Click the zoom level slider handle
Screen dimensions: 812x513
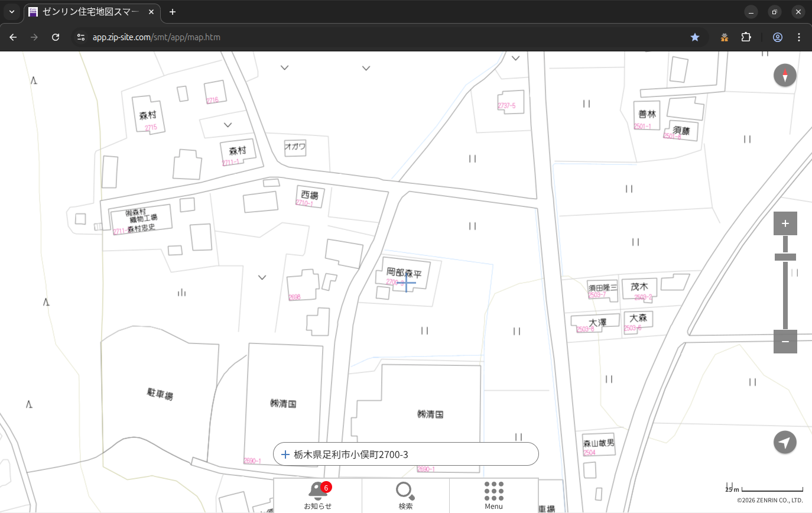coord(785,257)
